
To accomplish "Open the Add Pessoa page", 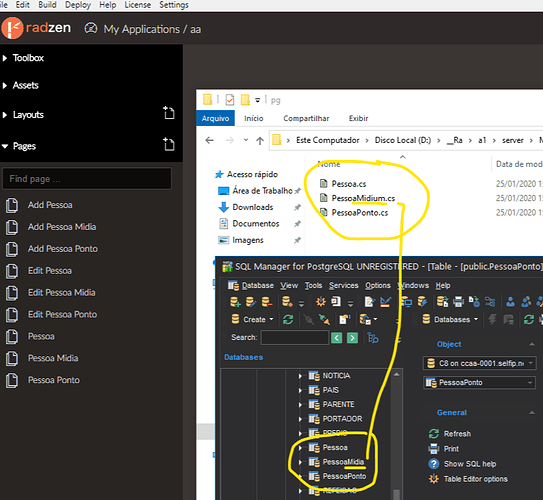I will click(x=50, y=205).
